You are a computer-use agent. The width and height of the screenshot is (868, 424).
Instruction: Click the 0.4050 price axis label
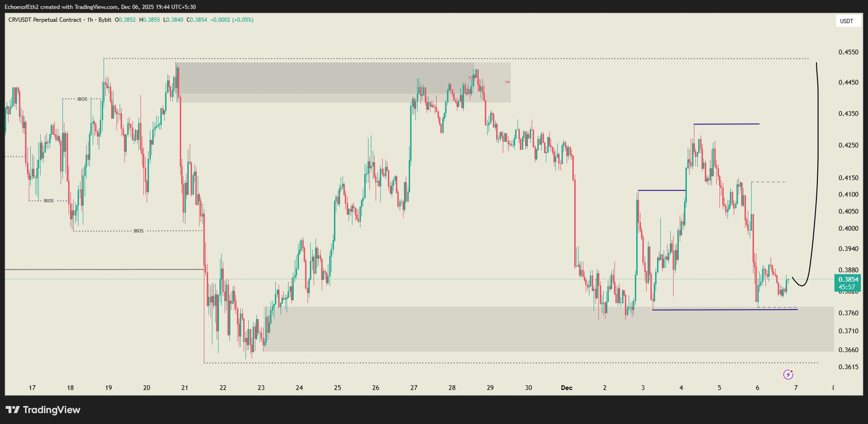848,211
